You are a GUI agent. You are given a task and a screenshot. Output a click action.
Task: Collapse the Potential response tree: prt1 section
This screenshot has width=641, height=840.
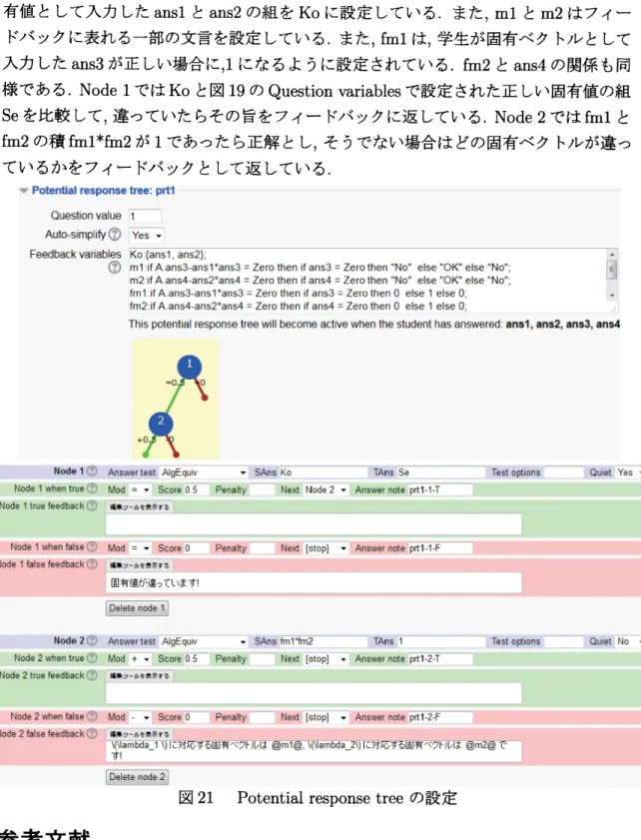click(24, 191)
